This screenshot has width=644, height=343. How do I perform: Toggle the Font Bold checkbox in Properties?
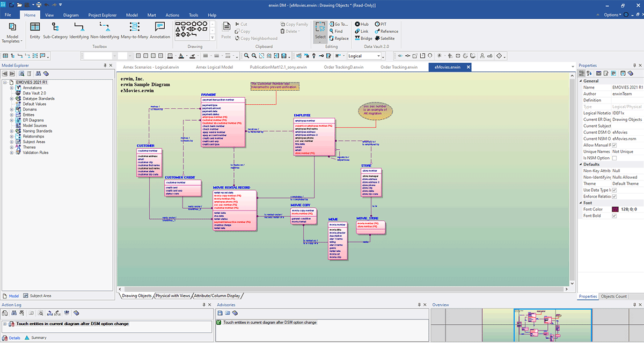tap(614, 215)
